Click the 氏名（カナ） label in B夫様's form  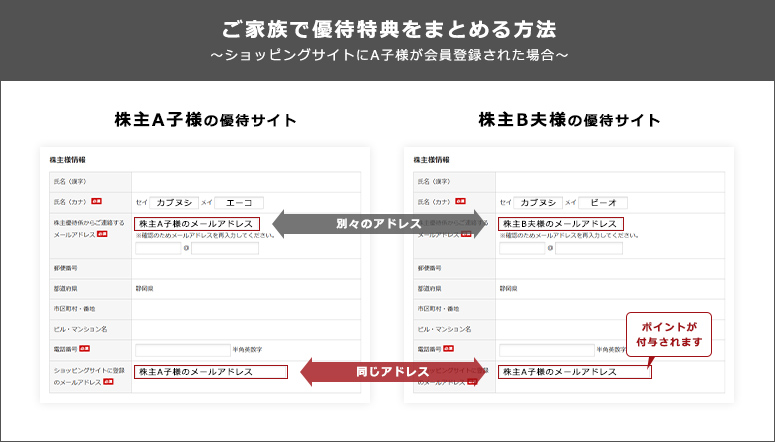pyautogui.click(x=434, y=202)
